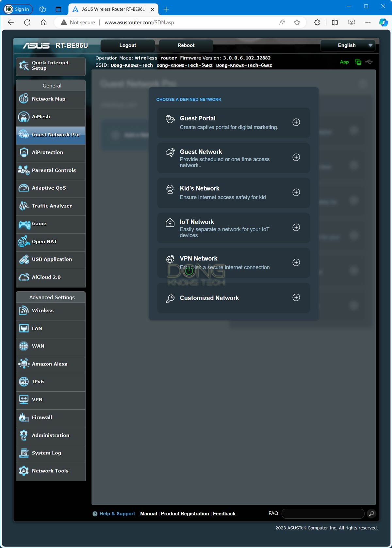Open the Manual link
The width and height of the screenshot is (392, 548).
(x=148, y=514)
